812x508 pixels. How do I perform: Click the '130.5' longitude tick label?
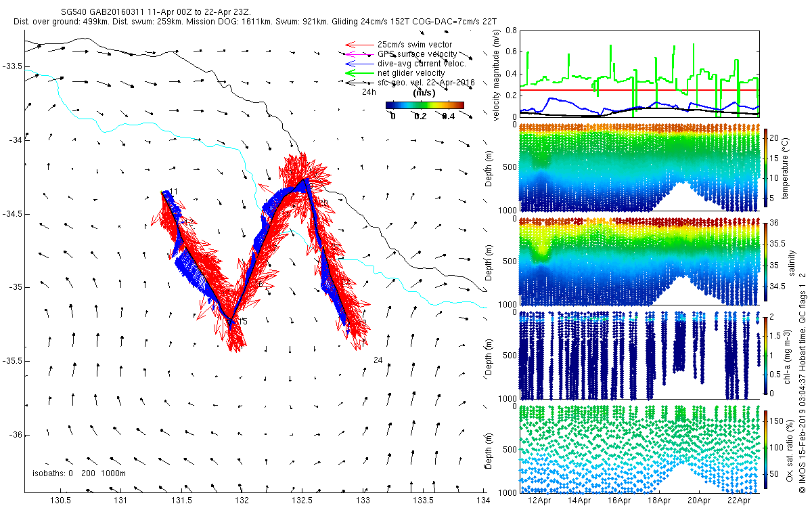[62, 501]
